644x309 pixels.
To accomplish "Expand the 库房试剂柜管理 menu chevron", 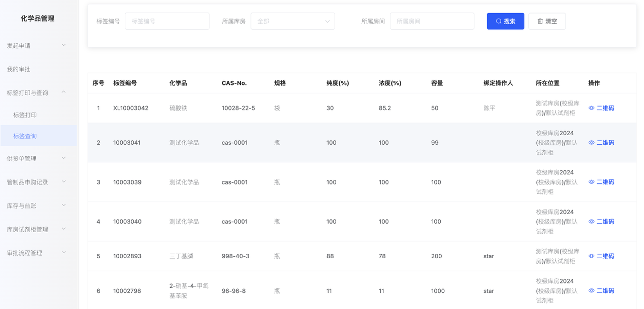I will tap(64, 229).
